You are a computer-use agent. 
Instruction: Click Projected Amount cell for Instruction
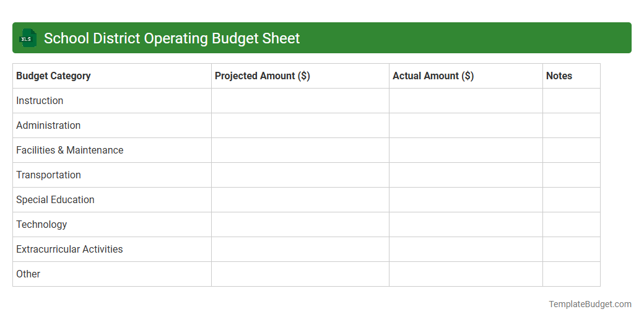pyautogui.click(x=300, y=100)
